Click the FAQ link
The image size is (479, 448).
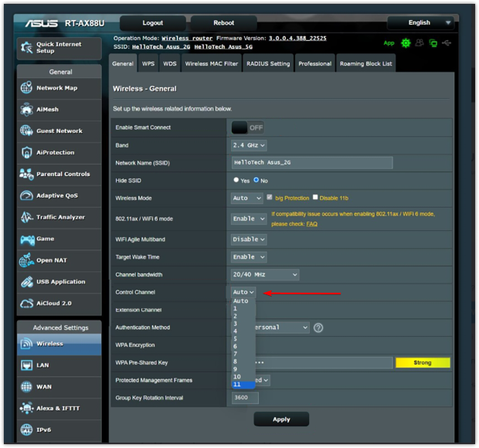(x=312, y=224)
